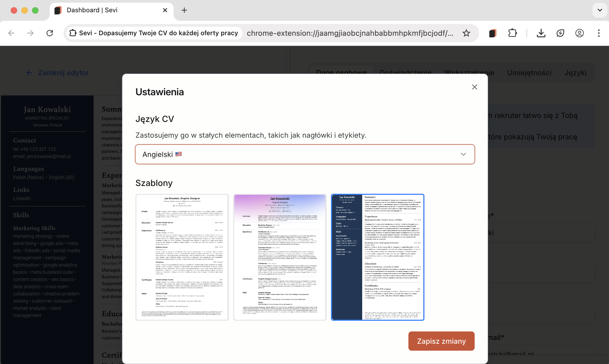Open the downloads icon in Chrome toolbar
The height and width of the screenshot is (364, 609).
[541, 33]
